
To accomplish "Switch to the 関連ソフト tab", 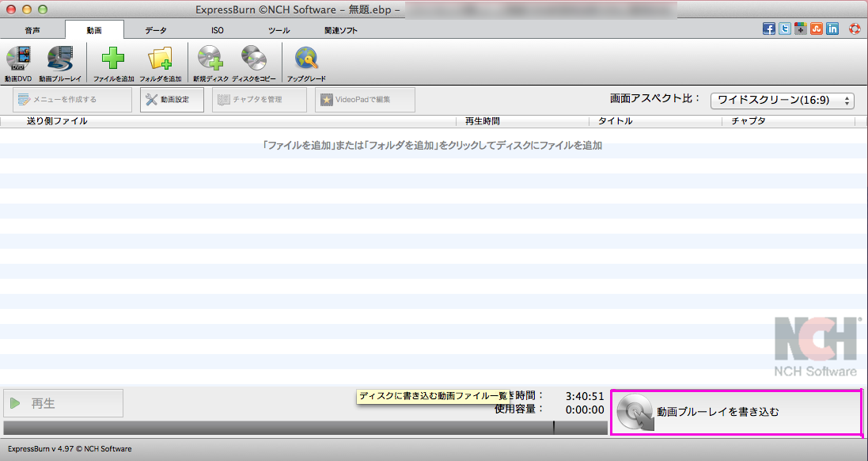I will (x=341, y=30).
